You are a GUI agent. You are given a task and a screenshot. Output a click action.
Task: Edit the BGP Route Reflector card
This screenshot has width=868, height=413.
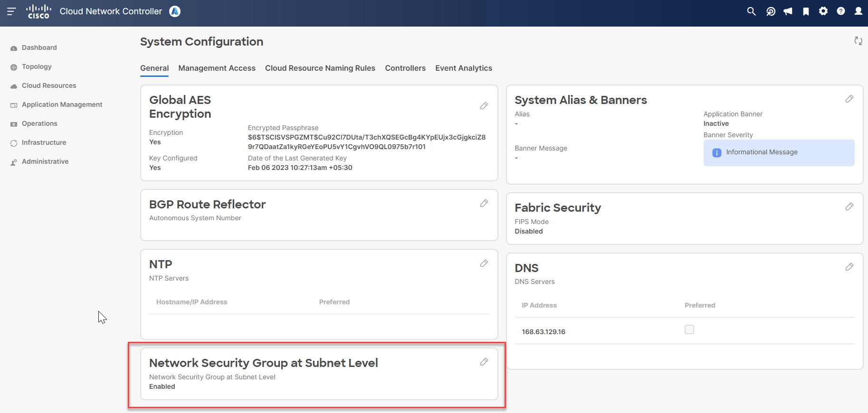tap(484, 204)
